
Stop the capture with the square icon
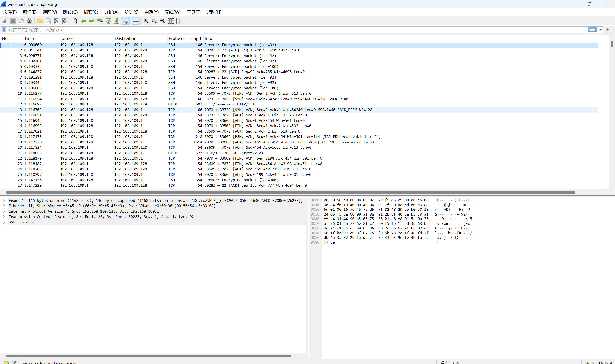[13, 21]
